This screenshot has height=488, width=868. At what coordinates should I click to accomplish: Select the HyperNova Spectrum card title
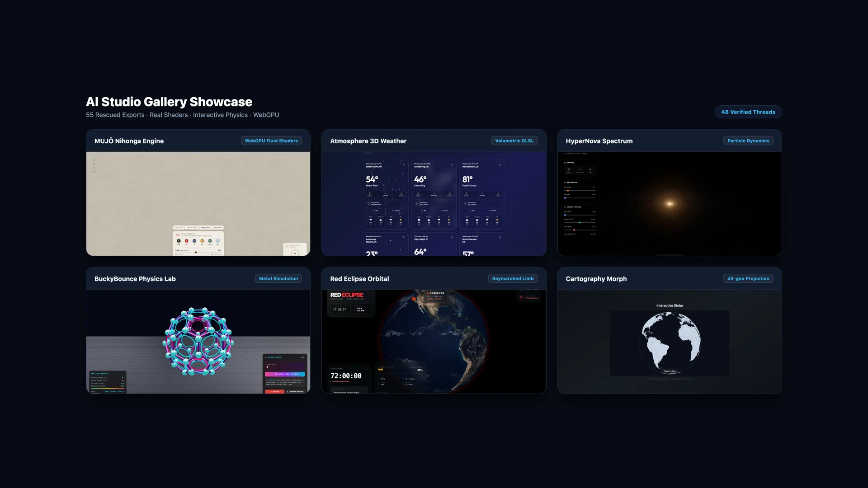point(599,141)
